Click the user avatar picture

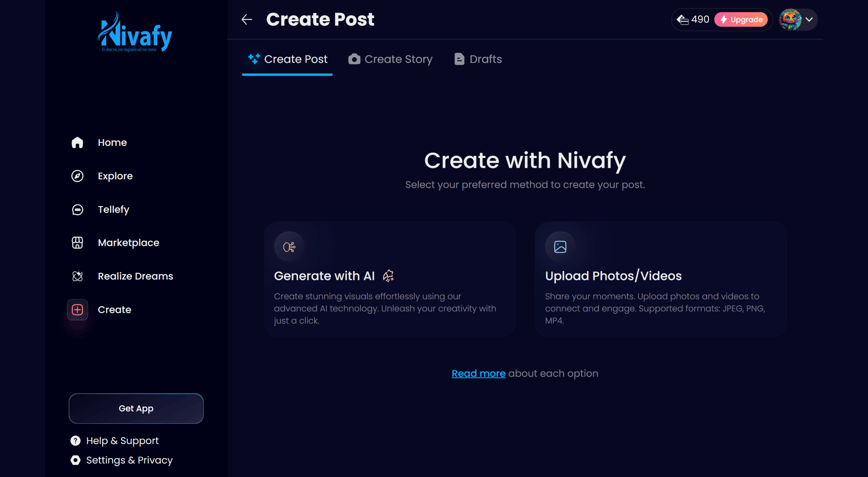[790, 20]
